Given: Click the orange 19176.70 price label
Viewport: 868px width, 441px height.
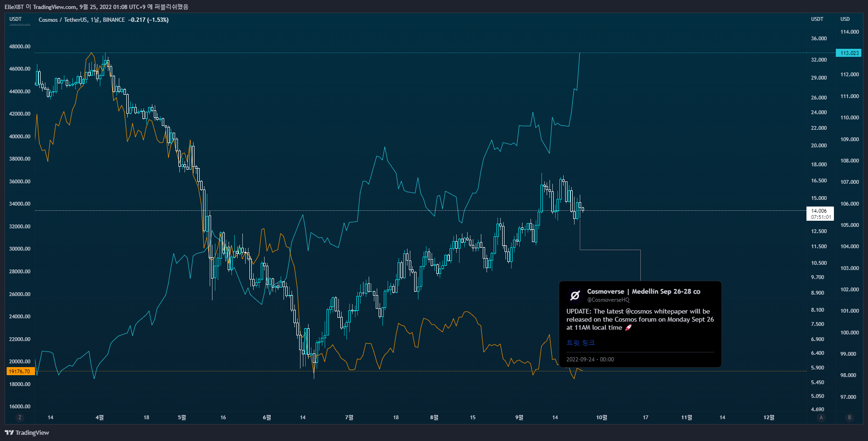Looking at the screenshot, I should (x=19, y=371).
